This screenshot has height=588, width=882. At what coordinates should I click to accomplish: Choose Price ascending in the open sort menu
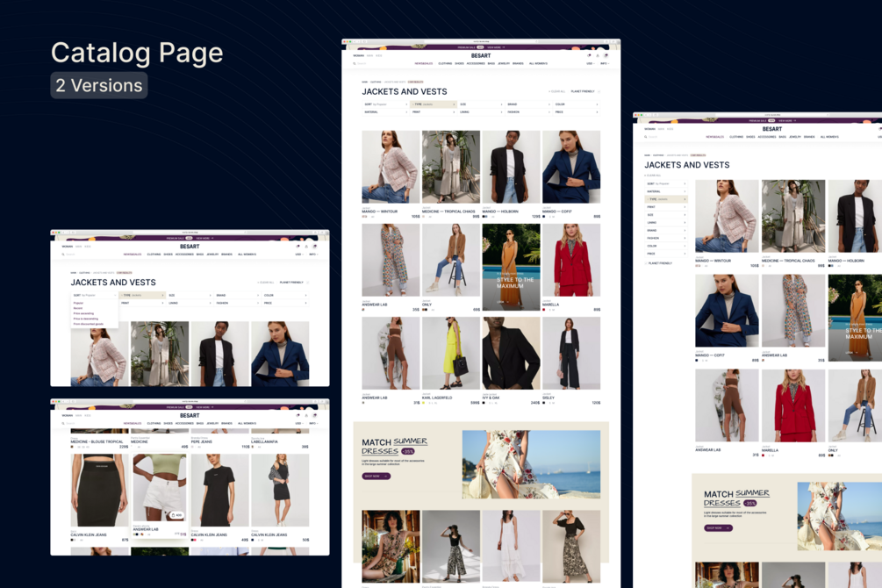click(84, 313)
